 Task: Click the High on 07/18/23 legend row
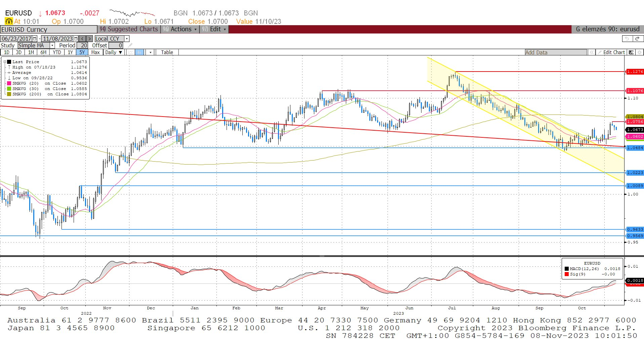click(47, 67)
